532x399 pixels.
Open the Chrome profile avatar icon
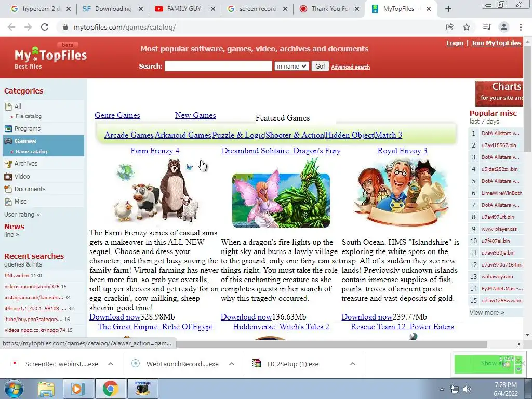(x=504, y=27)
